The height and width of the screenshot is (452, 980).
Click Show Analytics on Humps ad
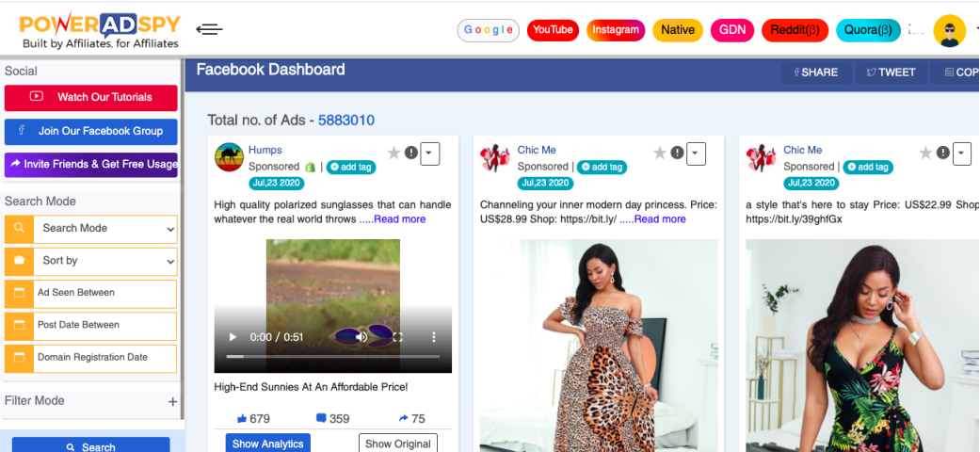[268, 444]
